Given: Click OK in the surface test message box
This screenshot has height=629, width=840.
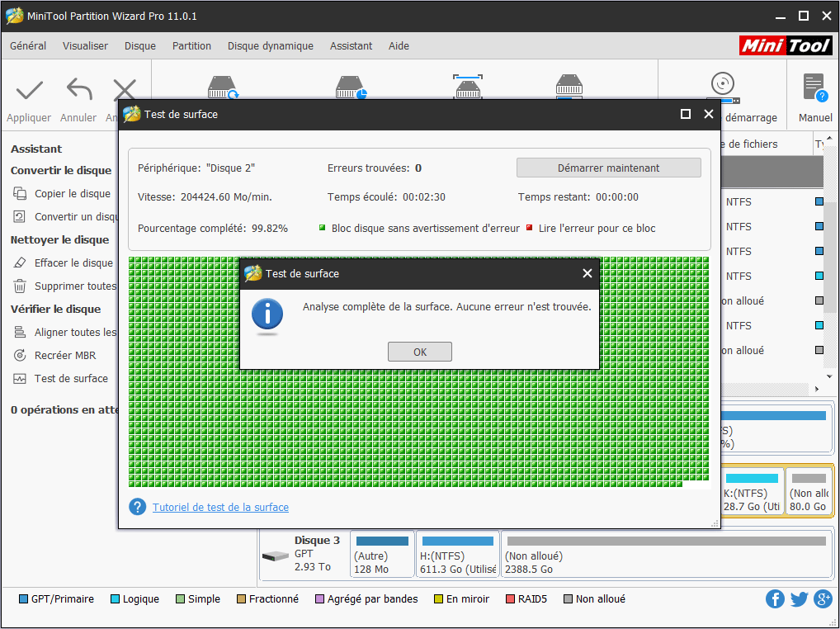Looking at the screenshot, I should pyautogui.click(x=419, y=352).
